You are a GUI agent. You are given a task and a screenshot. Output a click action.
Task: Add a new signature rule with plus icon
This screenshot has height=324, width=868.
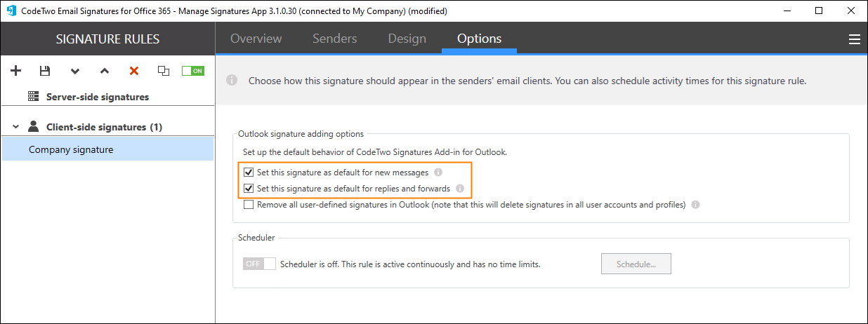[16, 71]
